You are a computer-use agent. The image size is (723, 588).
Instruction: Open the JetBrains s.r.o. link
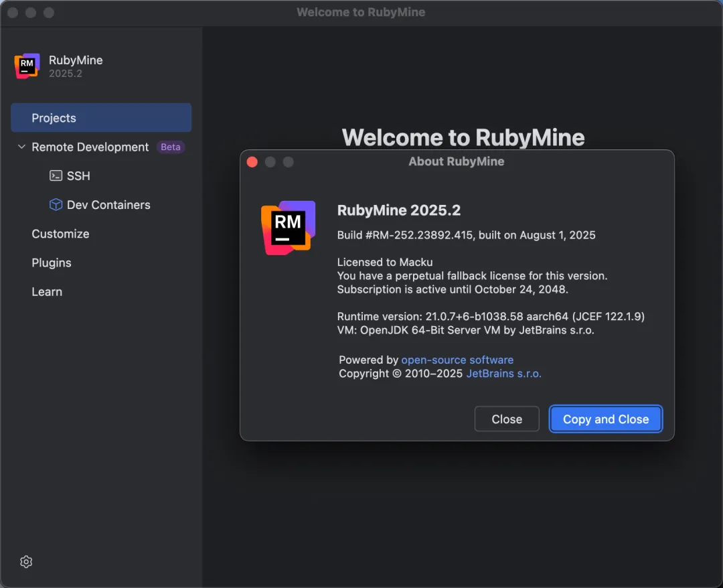point(503,374)
